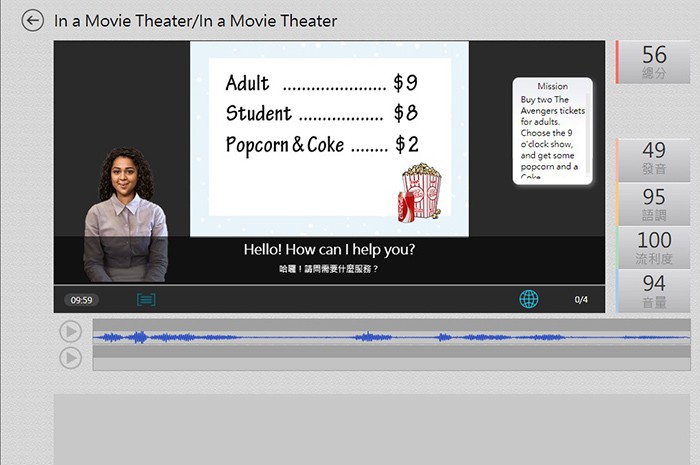Go back using the arrow icon
The width and height of the screenshot is (700, 465).
click(x=33, y=20)
